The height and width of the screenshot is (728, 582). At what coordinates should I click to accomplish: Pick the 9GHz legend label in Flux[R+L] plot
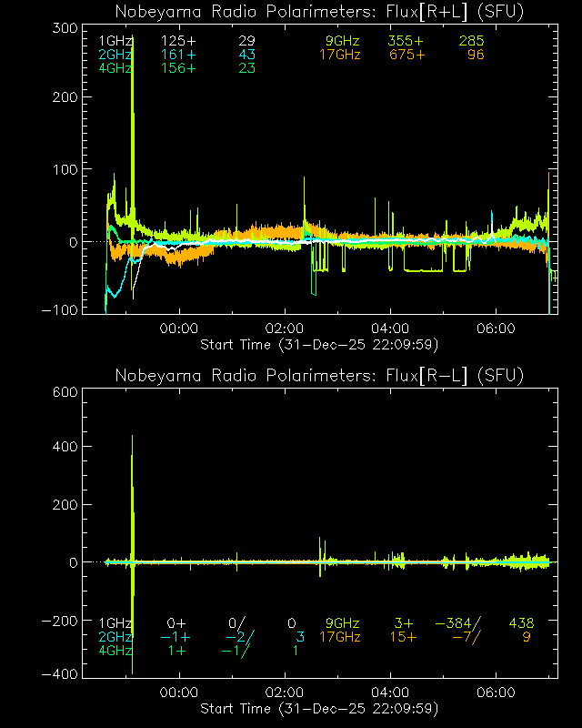(343, 42)
